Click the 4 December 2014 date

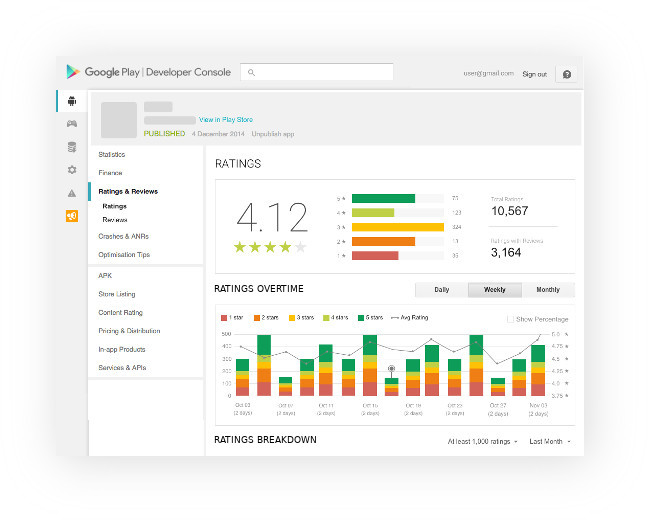click(218, 134)
